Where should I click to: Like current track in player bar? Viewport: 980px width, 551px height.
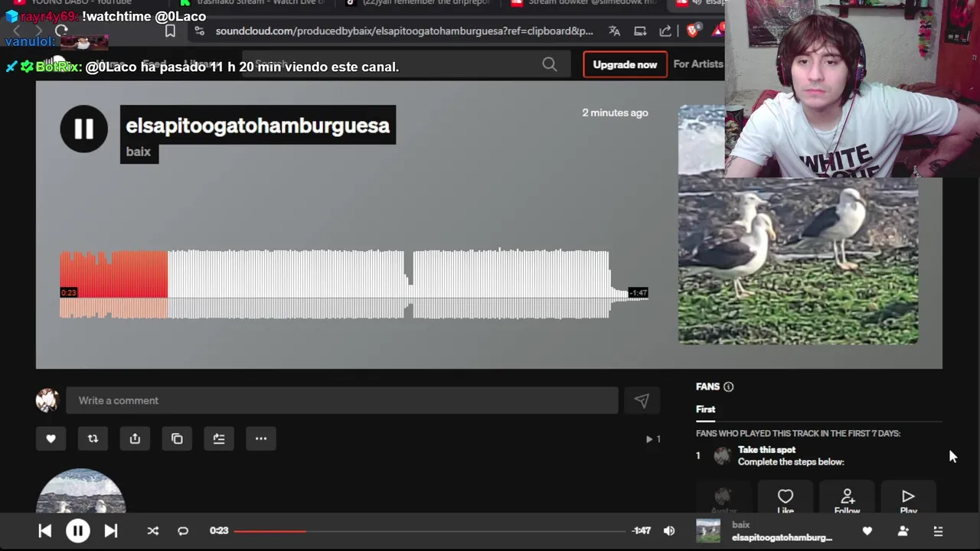click(867, 531)
